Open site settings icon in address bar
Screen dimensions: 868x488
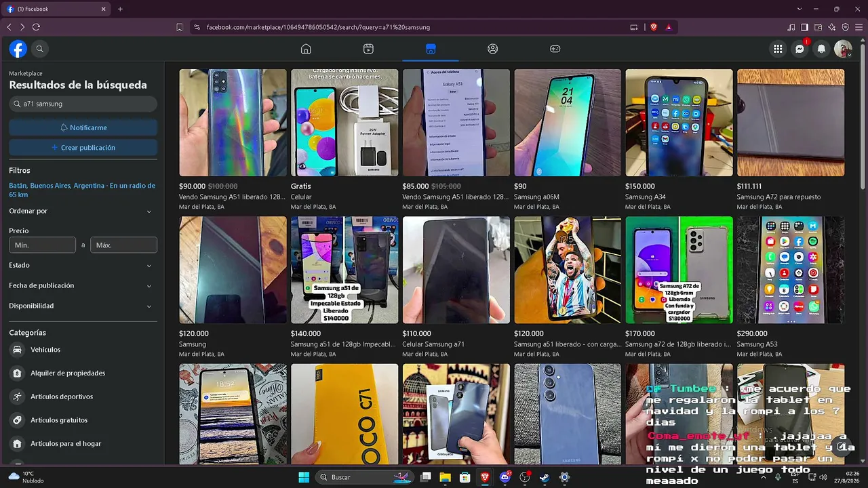tap(197, 27)
